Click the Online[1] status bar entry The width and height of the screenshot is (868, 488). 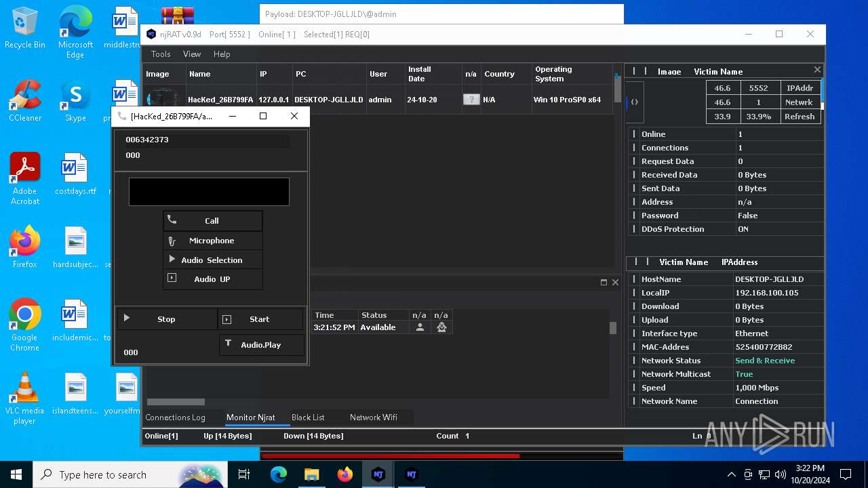tap(161, 436)
